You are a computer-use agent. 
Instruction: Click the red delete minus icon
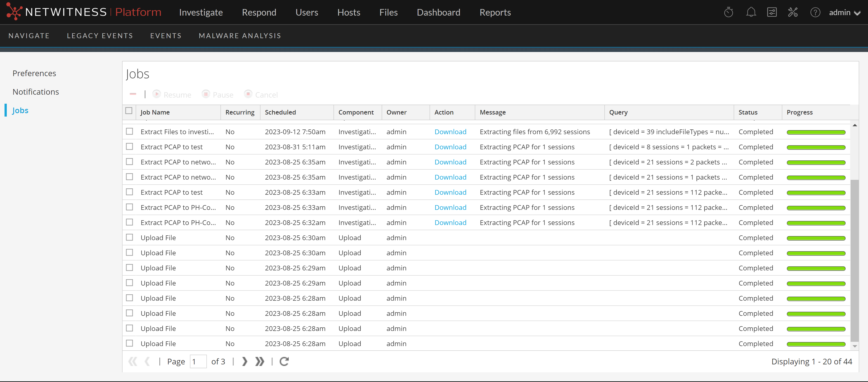click(133, 94)
